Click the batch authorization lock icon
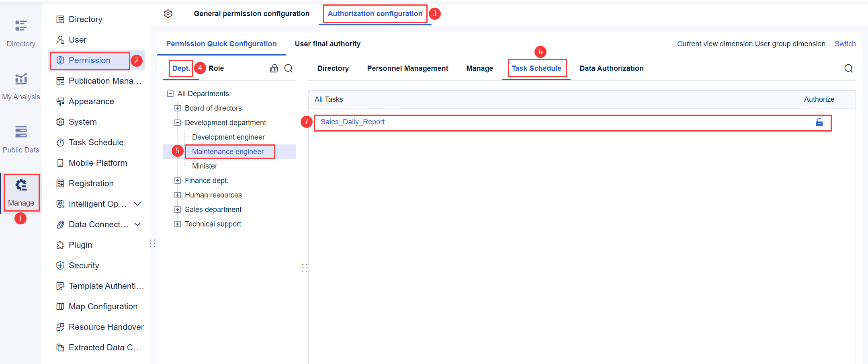868x364 pixels. tap(274, 68)
